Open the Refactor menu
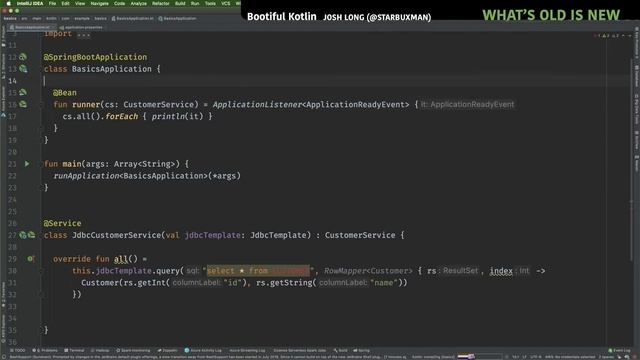This screenshot has width=640, height=360. tap(161, 3)
